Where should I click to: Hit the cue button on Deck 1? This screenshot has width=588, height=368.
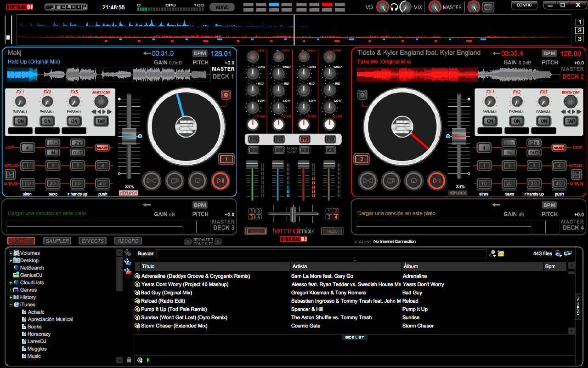[198, 181]
